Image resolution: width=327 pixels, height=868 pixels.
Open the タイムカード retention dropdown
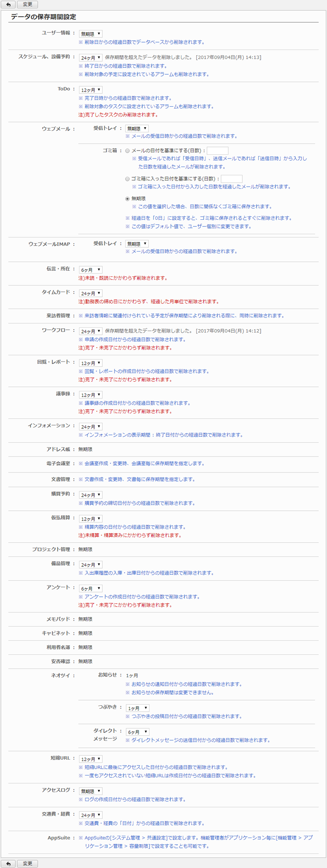coord(90,293)
